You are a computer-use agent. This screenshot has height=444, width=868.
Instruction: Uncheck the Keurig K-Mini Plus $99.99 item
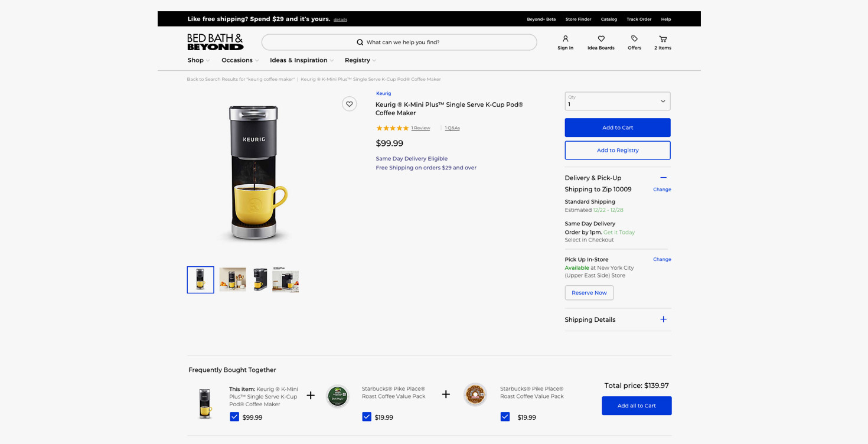(x=234, y=417)
